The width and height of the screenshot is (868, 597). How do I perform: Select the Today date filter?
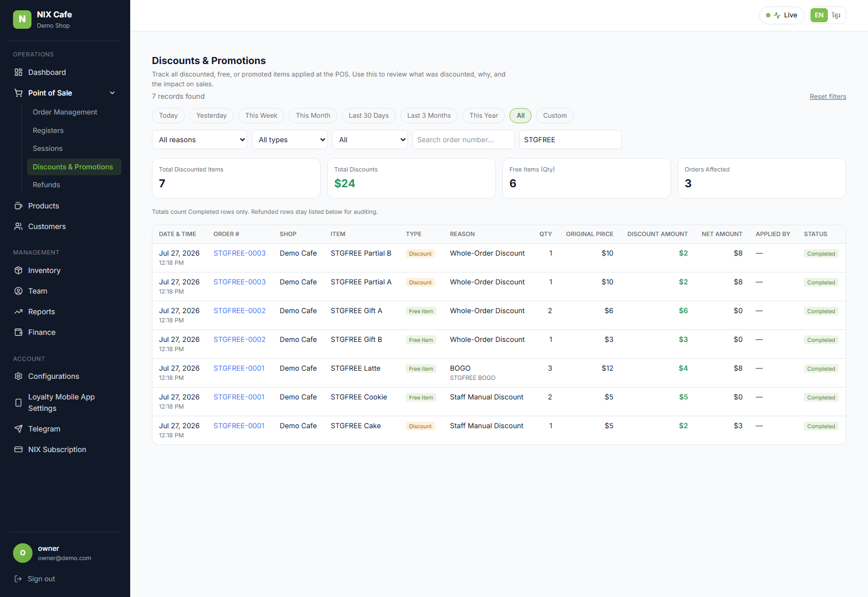click(168, 116)
